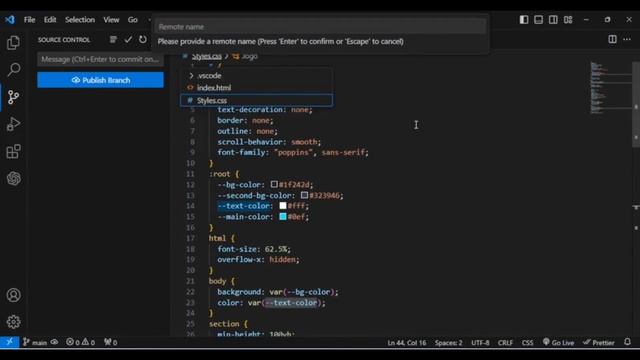Image resolution: width=640 pixels, height=360 pixels.
Task: Click the refresh icon in Source Control
Action: pyautogui.click(x=142, y=40)
